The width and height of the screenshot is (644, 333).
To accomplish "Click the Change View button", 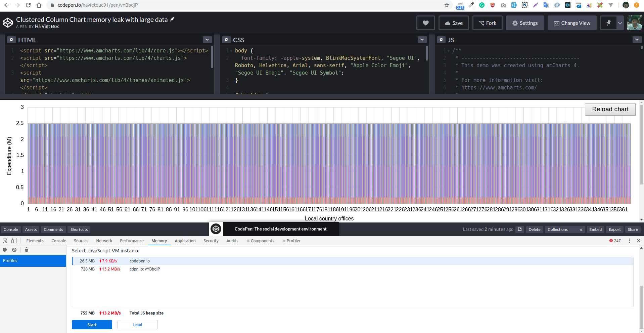I will [x=572, y=23].
